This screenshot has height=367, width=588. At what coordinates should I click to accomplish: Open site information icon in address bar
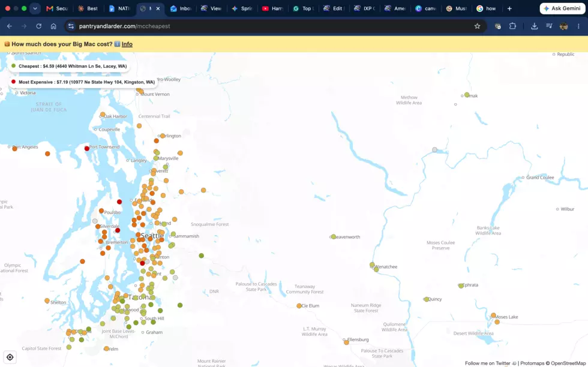coord(71,26)
